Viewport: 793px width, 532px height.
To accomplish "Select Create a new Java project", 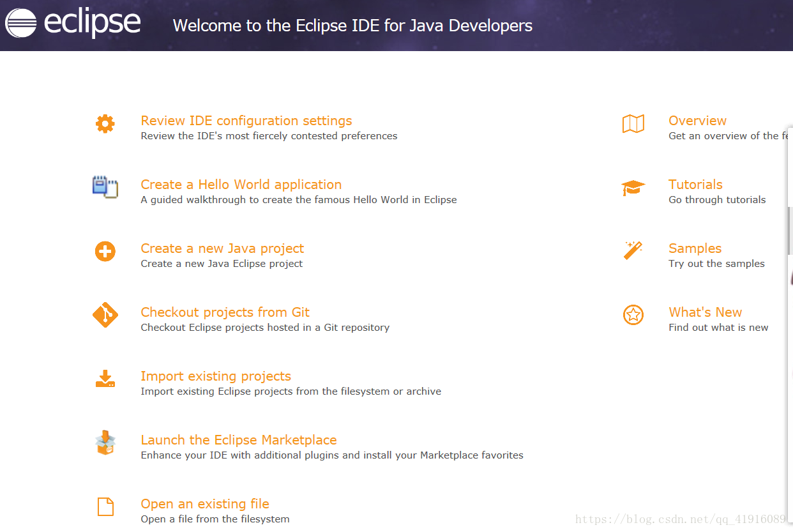I will 222,248.
